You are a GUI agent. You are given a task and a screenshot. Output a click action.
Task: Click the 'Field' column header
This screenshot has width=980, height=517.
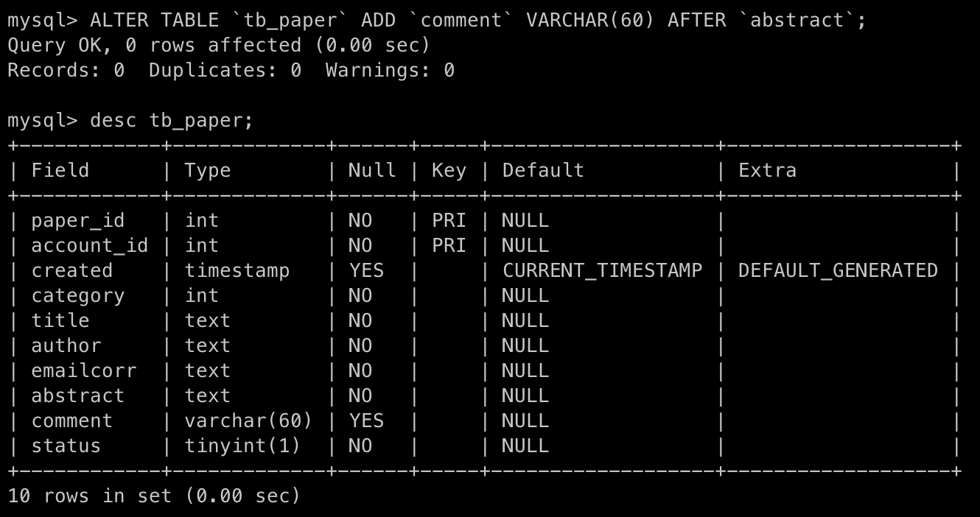pos(60,171)
